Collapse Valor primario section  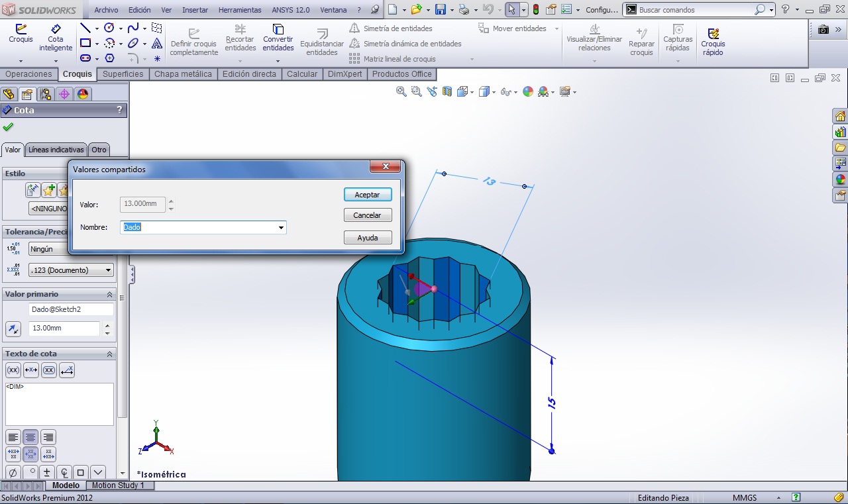click(110, 294)
